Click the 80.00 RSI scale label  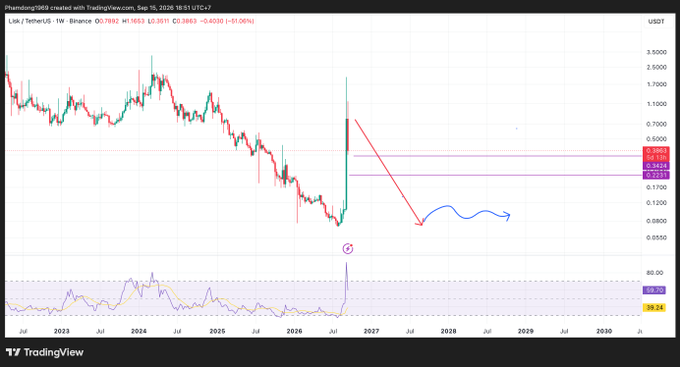pyautogui.click(x=655, y=273)
